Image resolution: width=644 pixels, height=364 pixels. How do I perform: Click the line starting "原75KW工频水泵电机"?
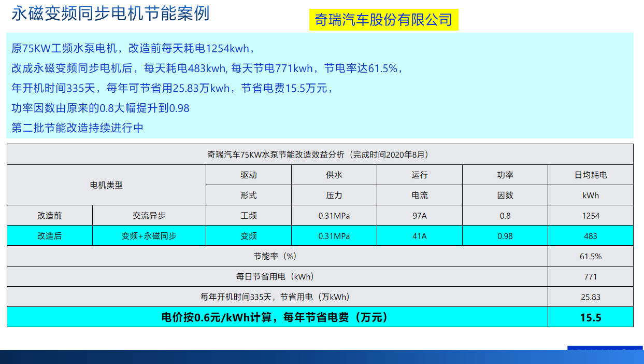point(133,49)
